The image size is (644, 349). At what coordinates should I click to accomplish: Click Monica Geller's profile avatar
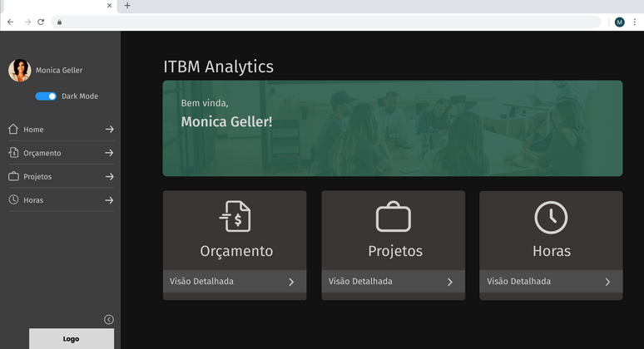(19, 71)
